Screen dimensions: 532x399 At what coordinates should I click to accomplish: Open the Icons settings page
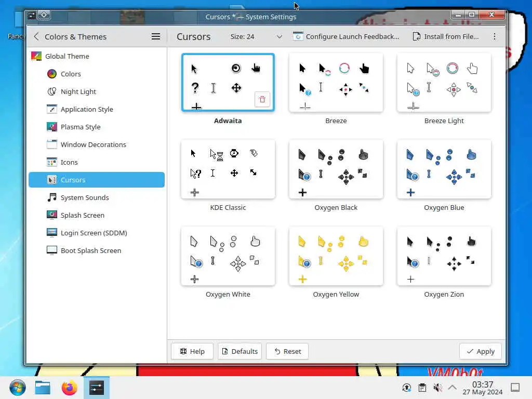[x=97, y=162]
